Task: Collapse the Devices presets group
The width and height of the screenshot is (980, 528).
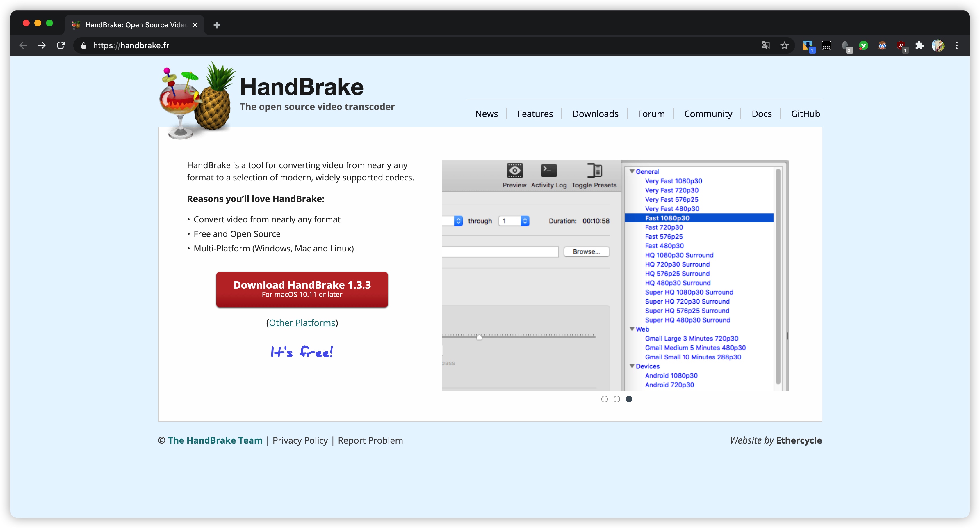Action: pyautogui.click(x=632, y=366)
